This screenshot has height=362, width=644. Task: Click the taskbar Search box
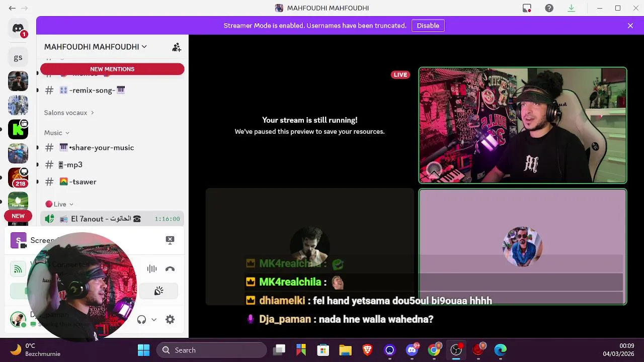click(212, 350)
